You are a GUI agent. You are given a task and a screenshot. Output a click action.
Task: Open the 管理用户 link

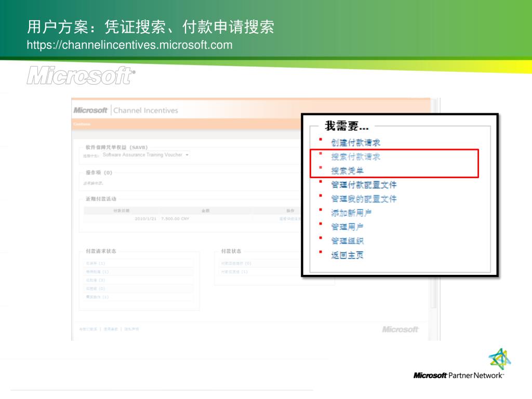(x=347, y=227)
